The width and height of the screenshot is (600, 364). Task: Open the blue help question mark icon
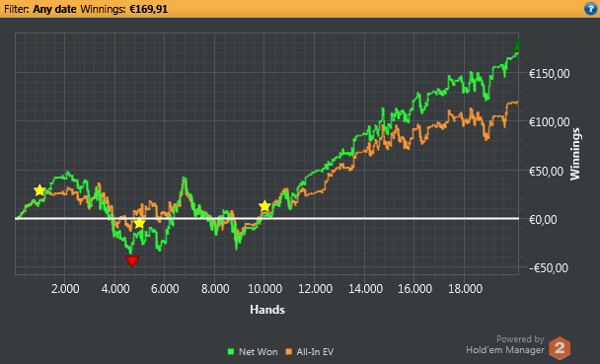[591, 9]
